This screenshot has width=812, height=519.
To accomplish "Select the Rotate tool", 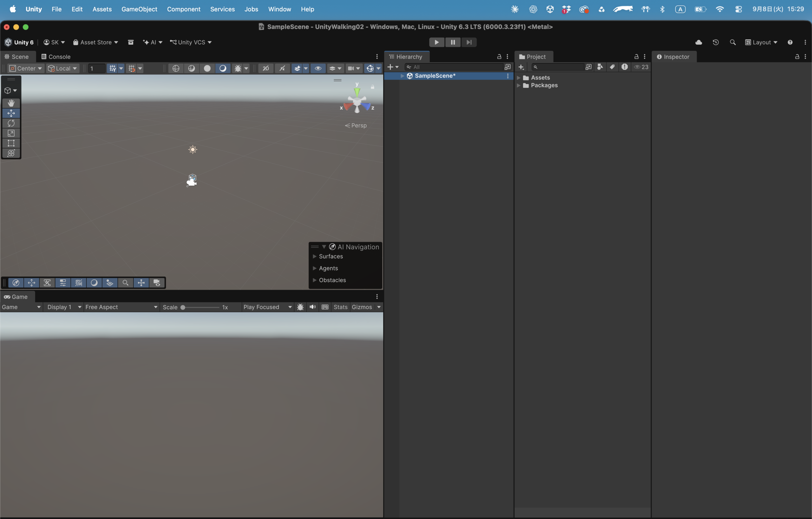I will tap(11, 123).
